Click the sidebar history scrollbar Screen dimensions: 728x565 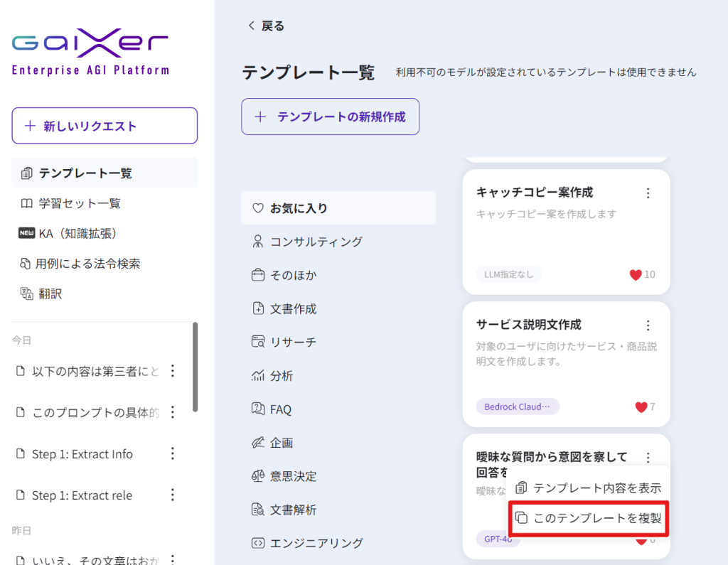coord(195,367)
